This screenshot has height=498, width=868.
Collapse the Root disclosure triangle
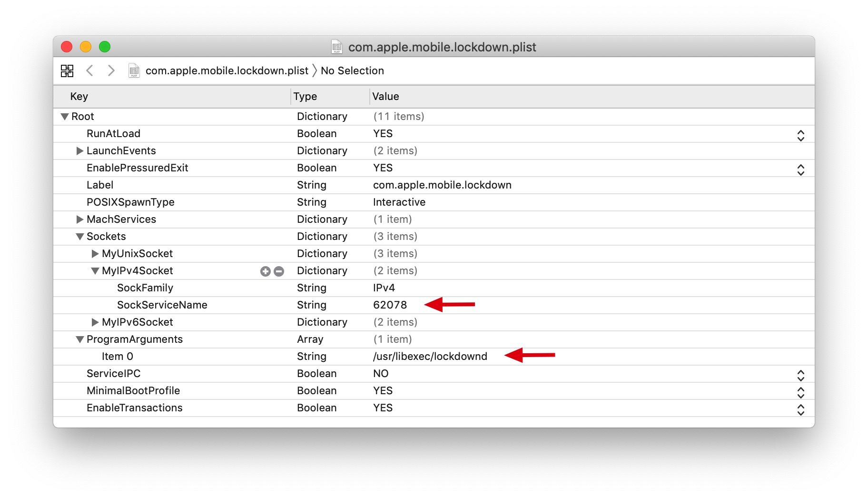point(65,117)
